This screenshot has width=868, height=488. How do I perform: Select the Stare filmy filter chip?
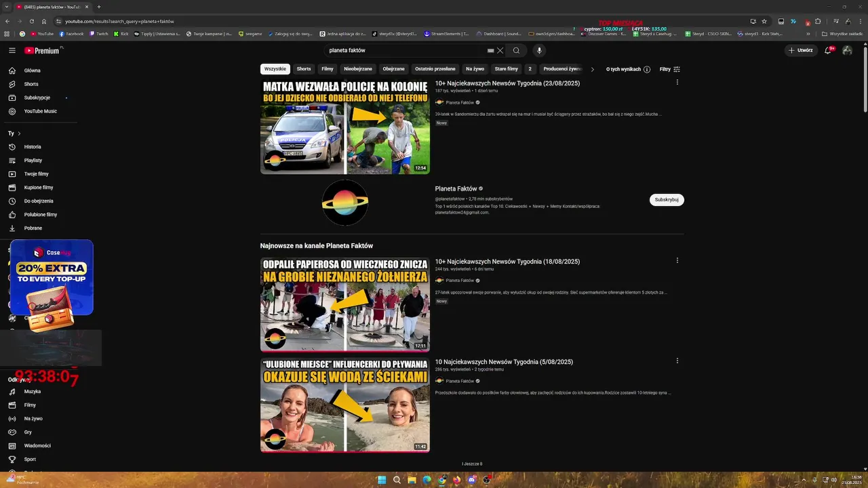507,69
